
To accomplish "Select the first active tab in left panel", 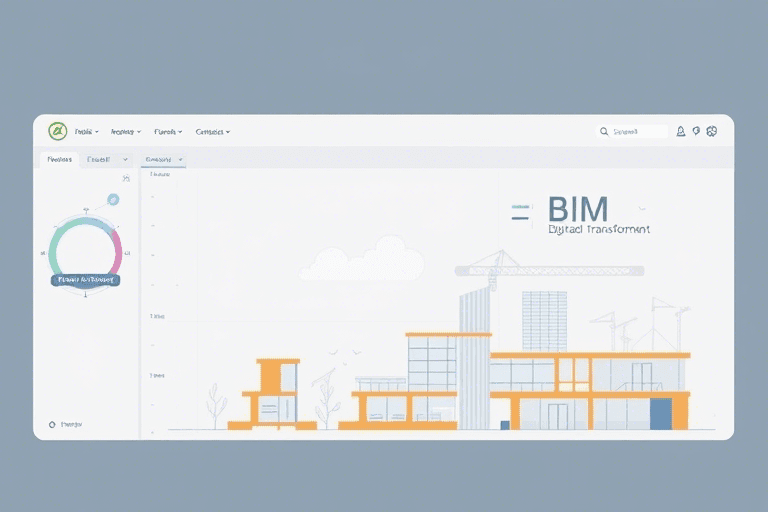I will (x=60, y=159).
